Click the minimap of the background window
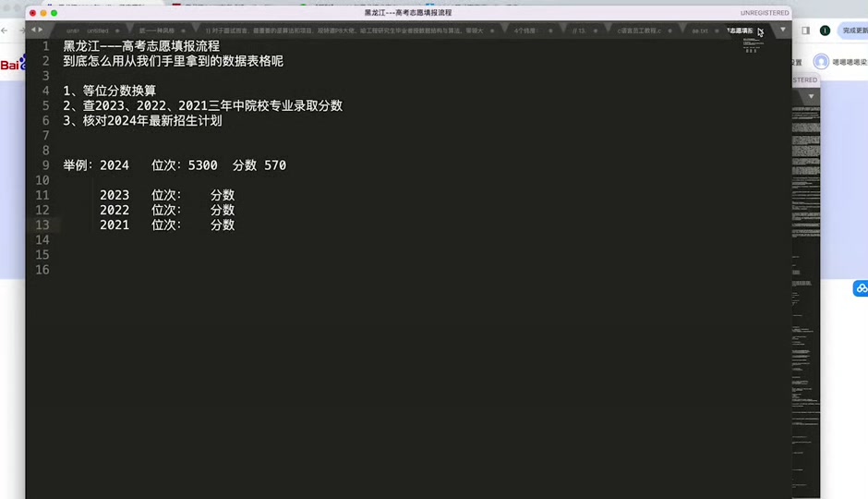 (805, 185)
